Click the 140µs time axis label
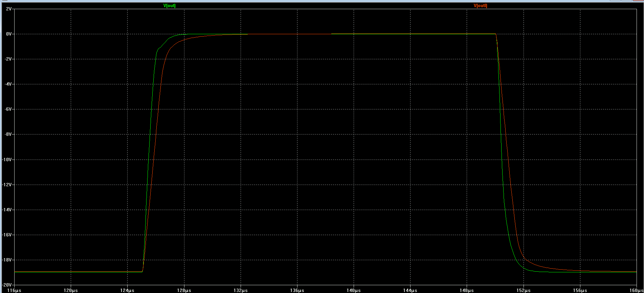Image resolution: width=644 pixels, height=293 pixels. point(354,290)
